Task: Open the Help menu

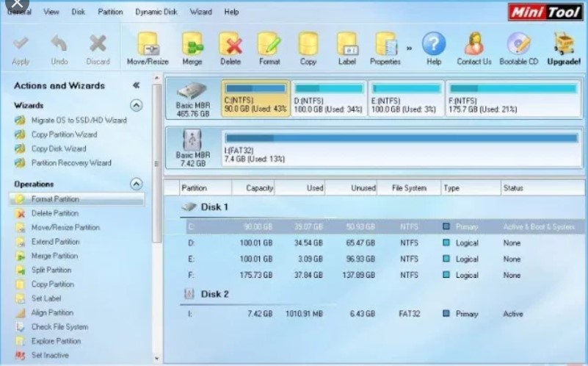Action: [x=231, y=12]
